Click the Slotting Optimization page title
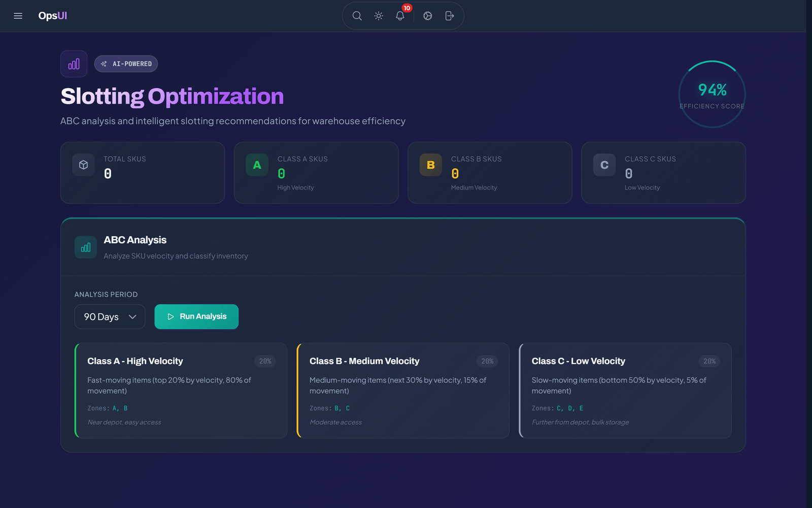 click(172, 96)
